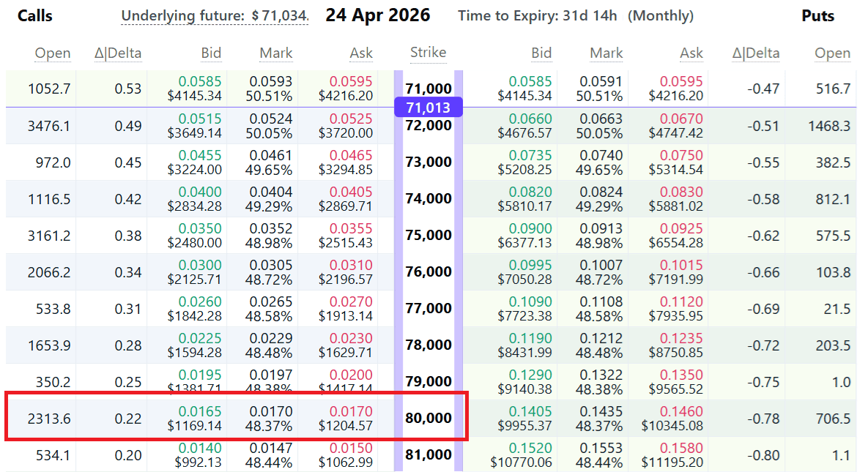
Task: Open the 24 Apr 2026 expiry date selector
Action: click(378, 15)
